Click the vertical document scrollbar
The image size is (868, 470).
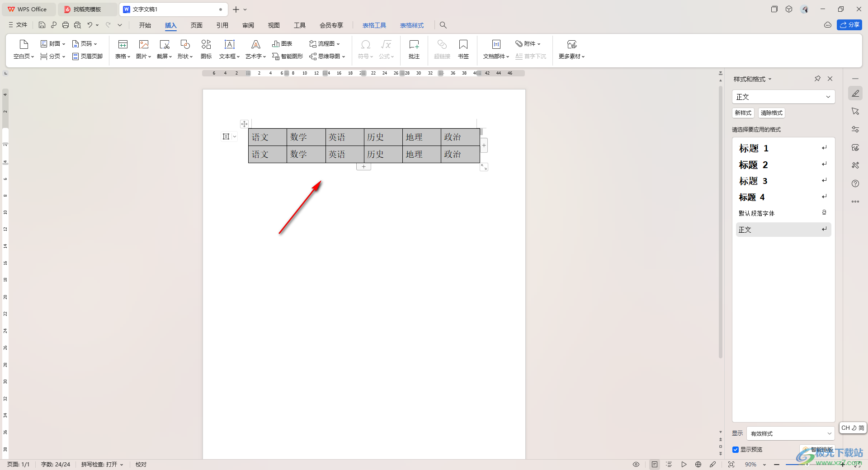click(721, 221)
